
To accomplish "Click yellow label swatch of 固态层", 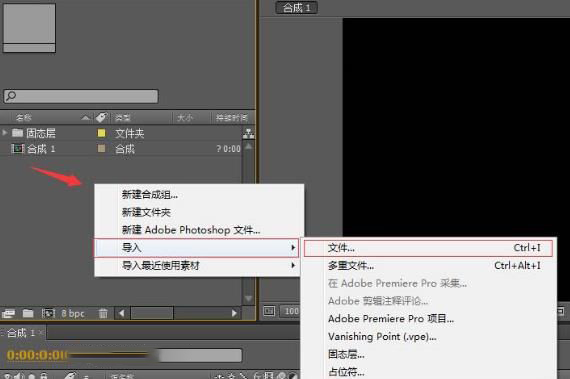I will pyautogui.click(x=101, y=133).
